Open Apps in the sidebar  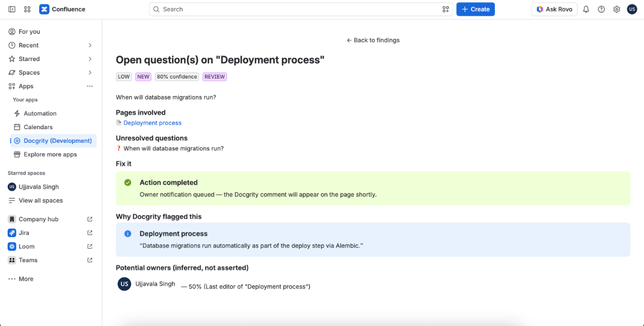26,86
